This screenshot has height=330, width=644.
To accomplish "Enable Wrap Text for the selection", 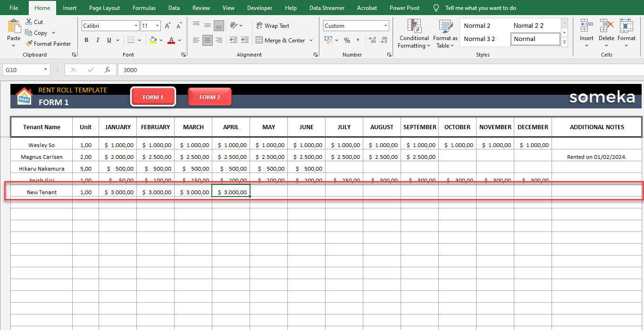I will pyautogui.click(x=274, y=25).
